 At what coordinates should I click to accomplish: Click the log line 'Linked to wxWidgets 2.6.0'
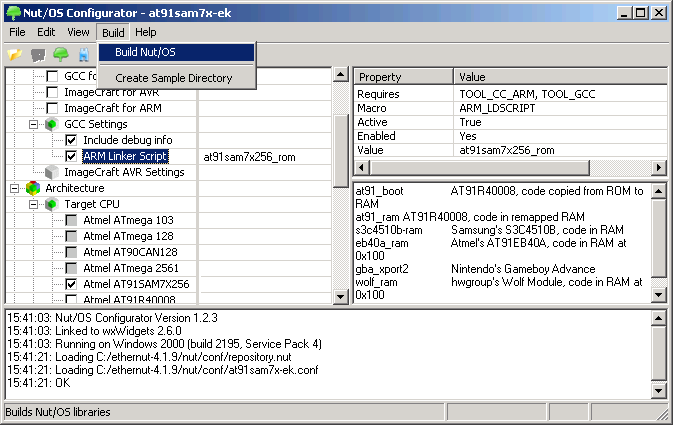point(94,331)
